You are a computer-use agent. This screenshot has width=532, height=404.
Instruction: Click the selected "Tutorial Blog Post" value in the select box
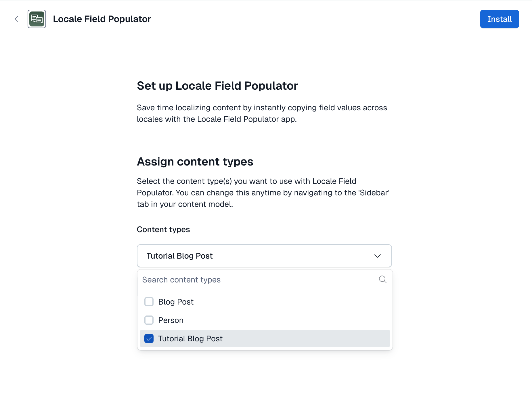(x=179, y=256)
